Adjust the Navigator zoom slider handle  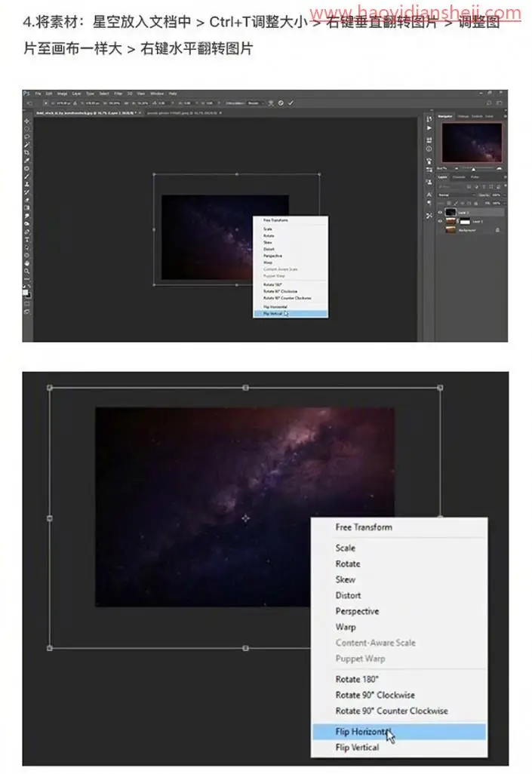coord(474,169)
